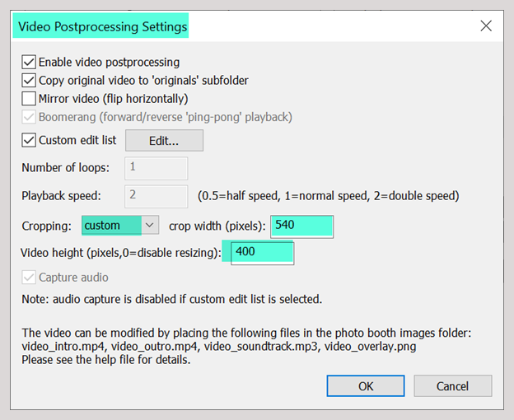Toggle Copy original video to 'originals' subfolder
The image size is (514, 420).
29,80
